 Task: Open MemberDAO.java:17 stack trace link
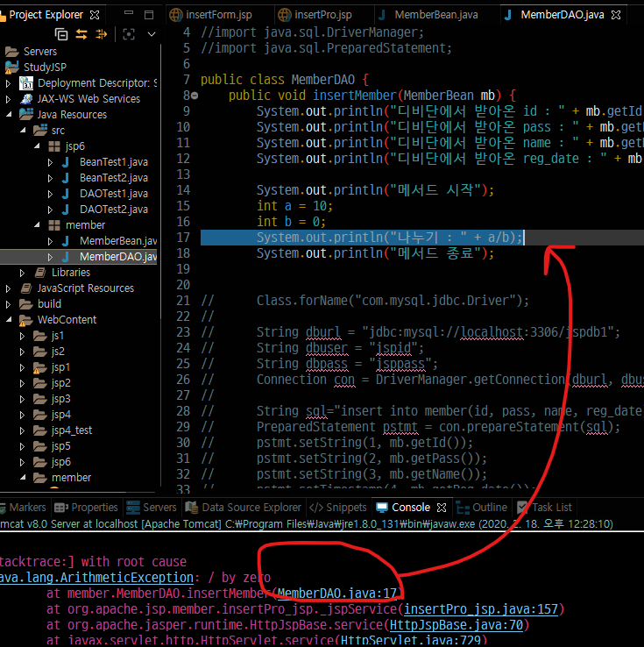point(336,594)
